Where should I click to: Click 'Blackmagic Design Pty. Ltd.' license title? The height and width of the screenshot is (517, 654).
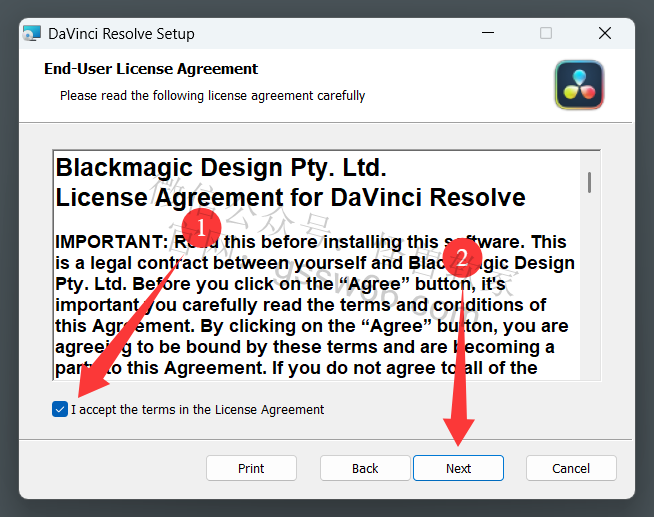tap(221, 167)
